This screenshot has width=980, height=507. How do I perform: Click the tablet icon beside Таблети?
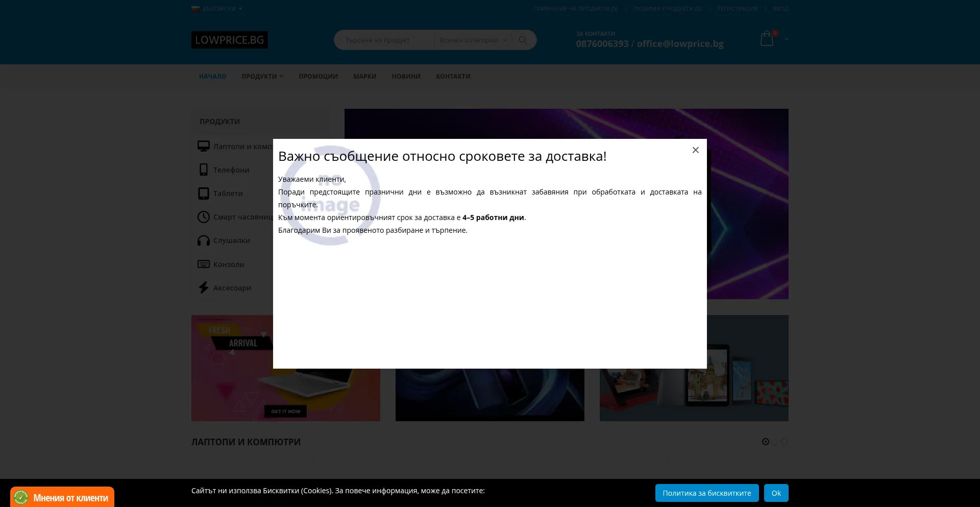[x=204, y=194]
